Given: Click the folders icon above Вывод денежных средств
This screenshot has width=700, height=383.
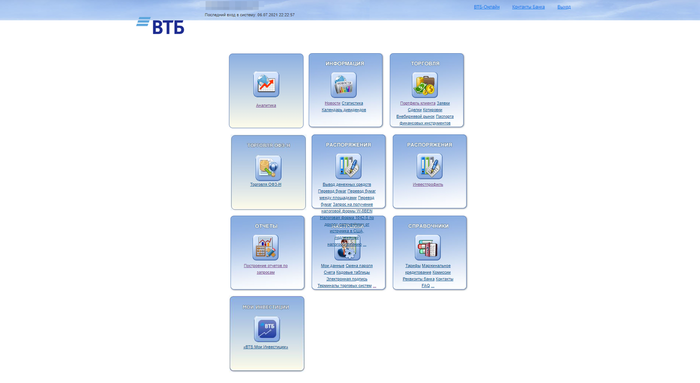Looking at the screenshot, I should click(348, 166).
